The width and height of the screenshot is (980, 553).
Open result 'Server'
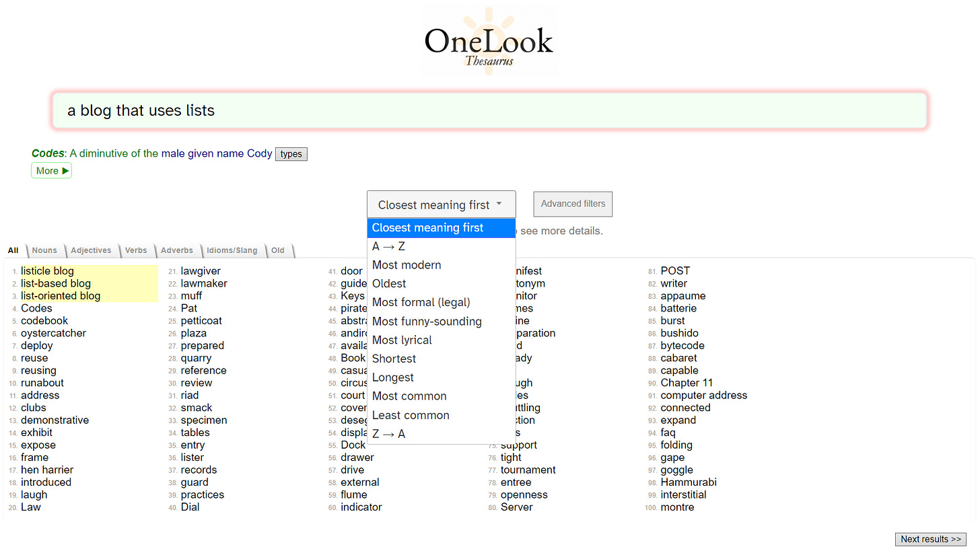point(516,507)
